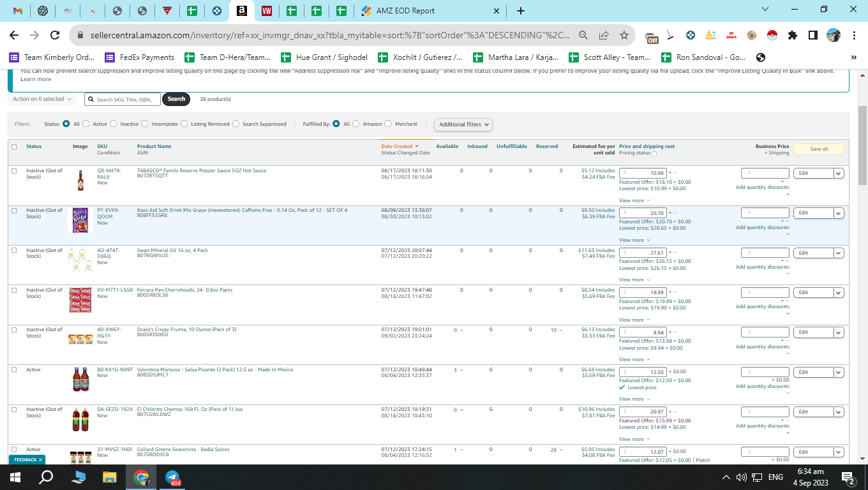Filter by Fulfilled By Amazon
The height and width of the screenshot is (490, 868).
coord(356,124)
